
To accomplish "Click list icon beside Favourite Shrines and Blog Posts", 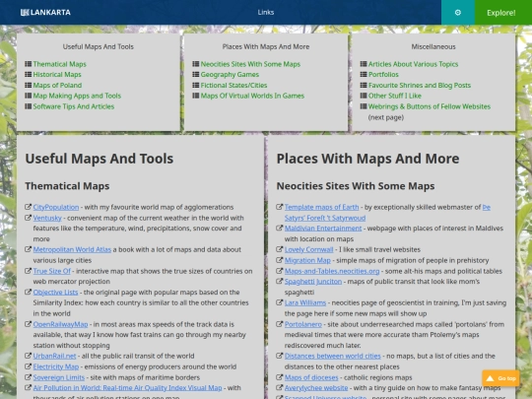I will 364,85.
